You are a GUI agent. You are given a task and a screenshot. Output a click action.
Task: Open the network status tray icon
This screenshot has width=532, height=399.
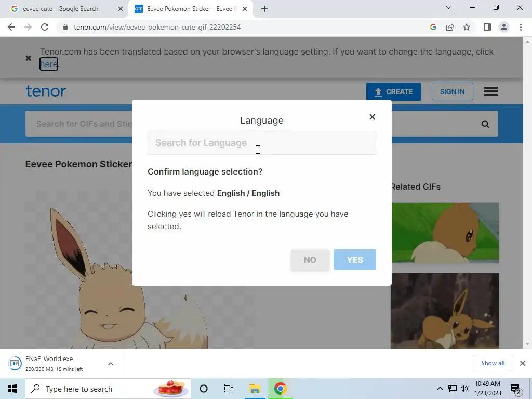coord(453,389)
